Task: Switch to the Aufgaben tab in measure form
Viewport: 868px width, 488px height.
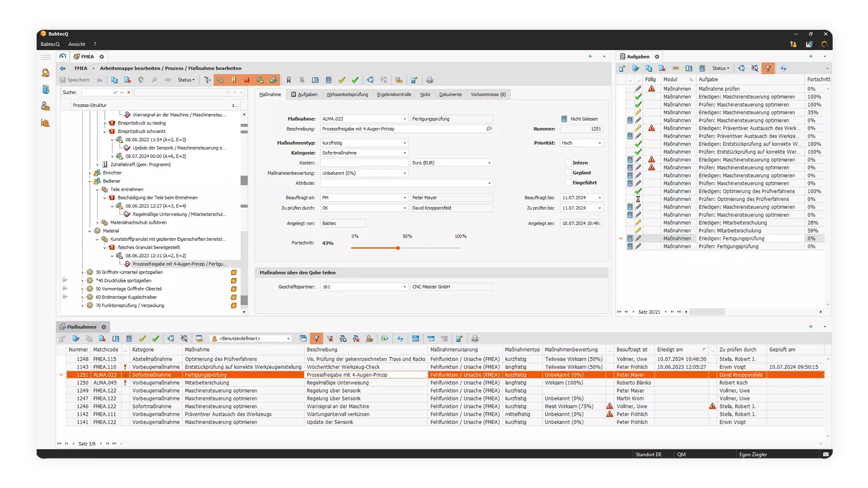Action: pos(304,94)
